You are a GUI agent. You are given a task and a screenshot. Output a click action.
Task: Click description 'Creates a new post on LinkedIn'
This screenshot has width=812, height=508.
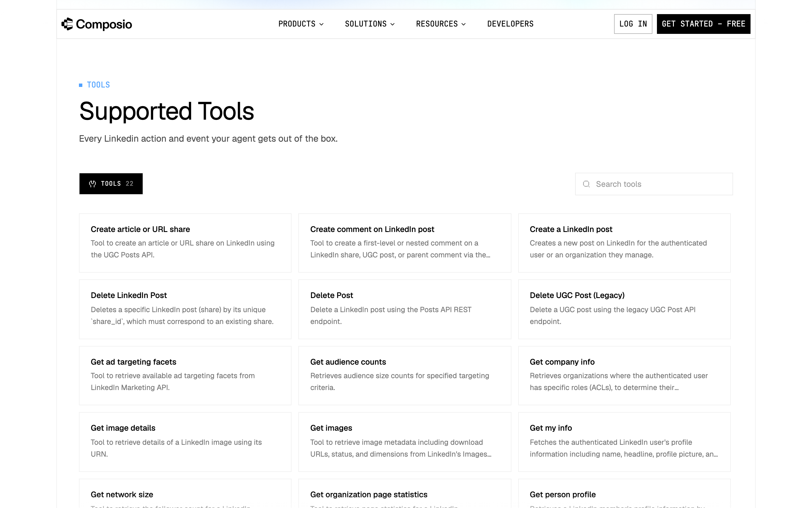(618, 249)
